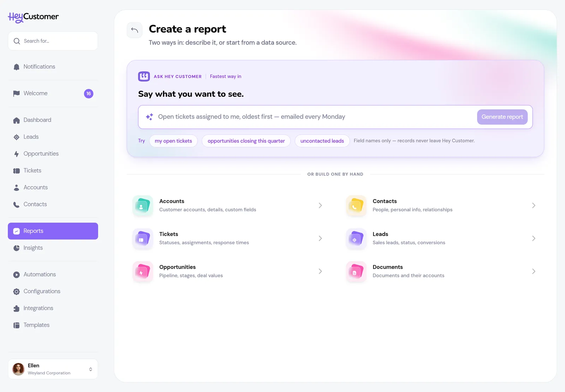Click 'Statuses, assignments, response times' text

coord(204,243)
